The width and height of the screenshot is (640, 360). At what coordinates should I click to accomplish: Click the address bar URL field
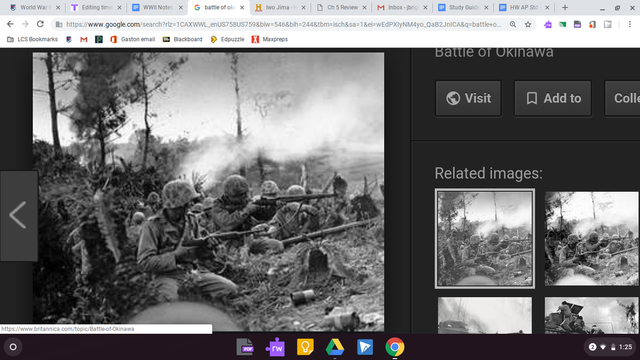(x=283, y=24)
